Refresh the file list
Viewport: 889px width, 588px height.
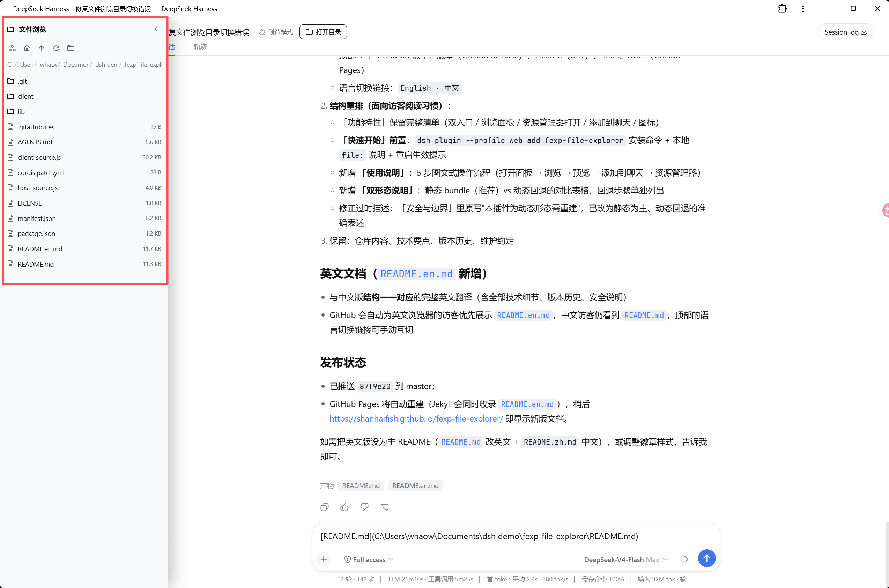pos(56,48)
